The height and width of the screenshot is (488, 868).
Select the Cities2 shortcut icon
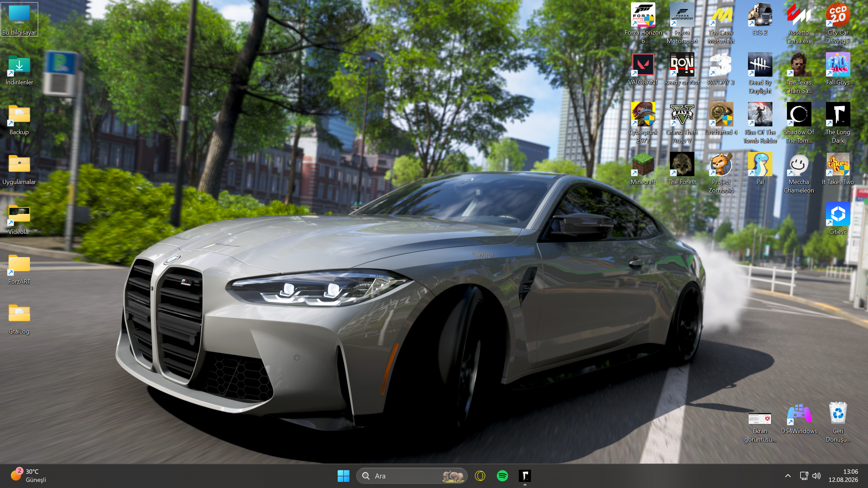pyautogui.click(x=838, y=219)
